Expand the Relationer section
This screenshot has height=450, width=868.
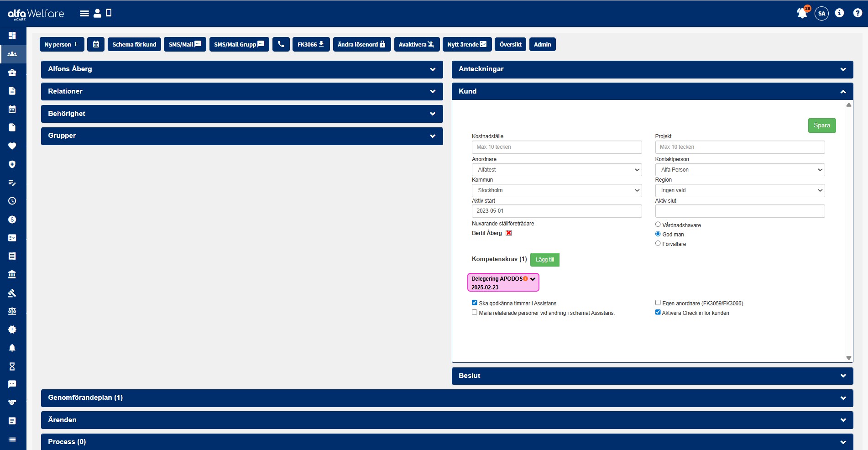pos(242,91)
